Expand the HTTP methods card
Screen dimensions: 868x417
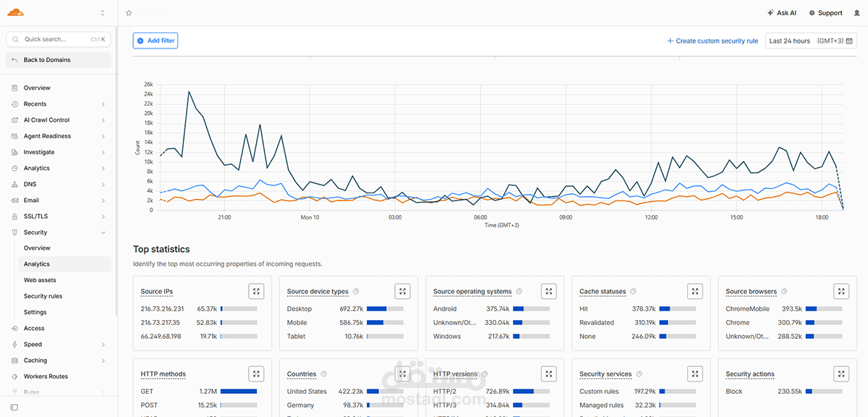256,374
